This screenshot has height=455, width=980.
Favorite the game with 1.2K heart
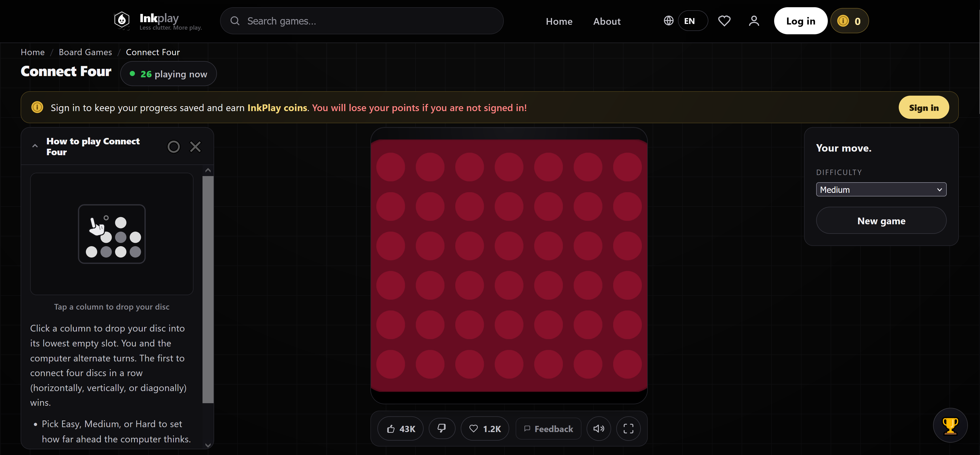(x=485, y=428)
